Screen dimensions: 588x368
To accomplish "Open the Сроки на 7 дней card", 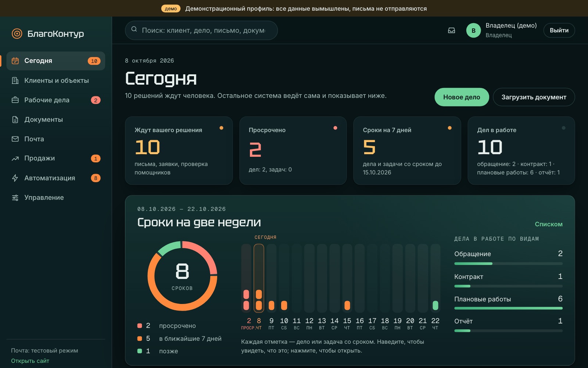I will [x=407, y=151].
